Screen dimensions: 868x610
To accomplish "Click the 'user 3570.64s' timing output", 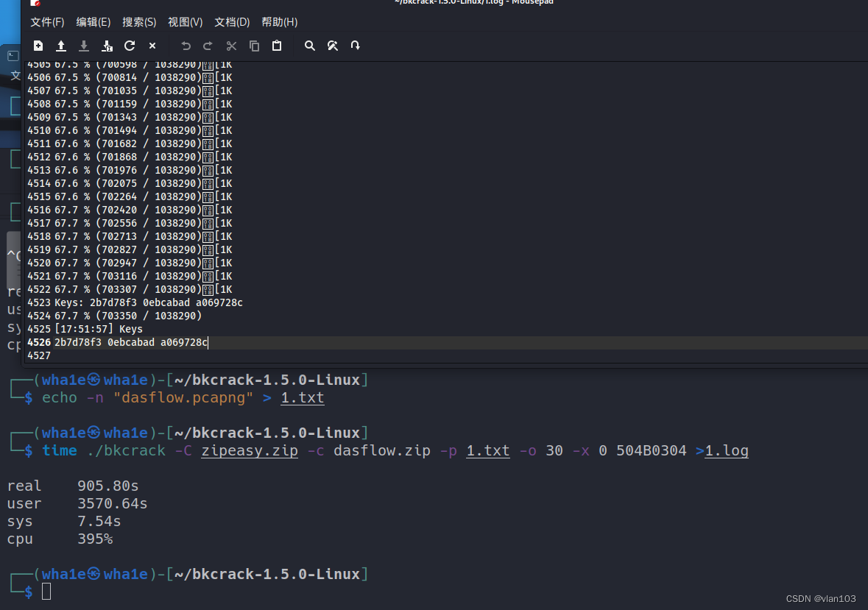I will 77,503.
